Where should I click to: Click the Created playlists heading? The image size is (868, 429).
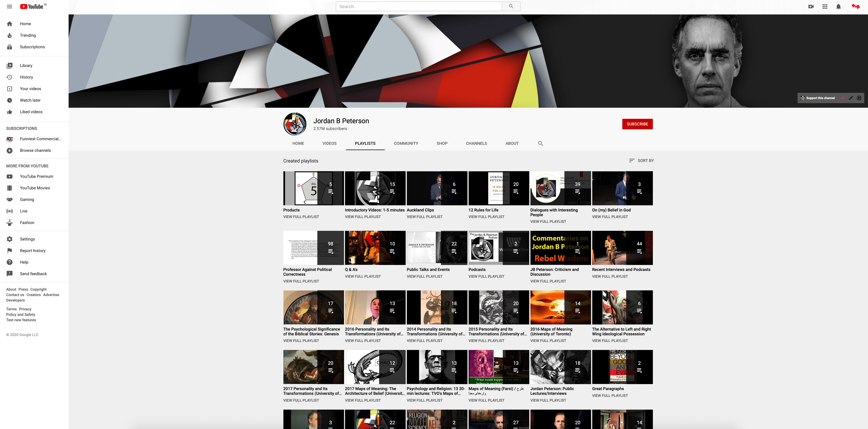click(x=301, y=161)
